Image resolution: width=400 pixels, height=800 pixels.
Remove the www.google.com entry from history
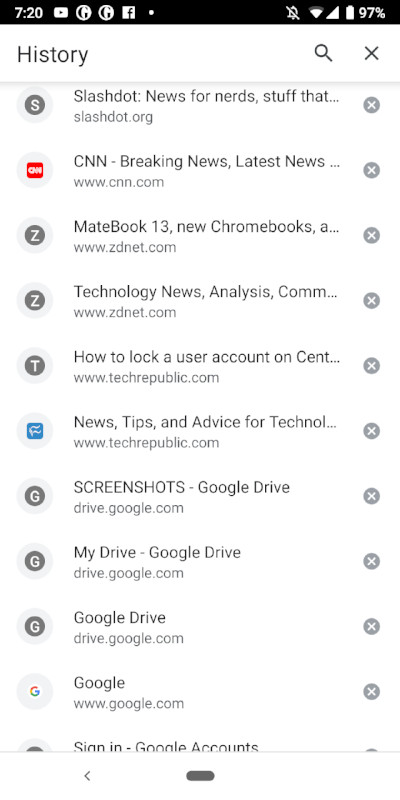click(x=371, y=692)
